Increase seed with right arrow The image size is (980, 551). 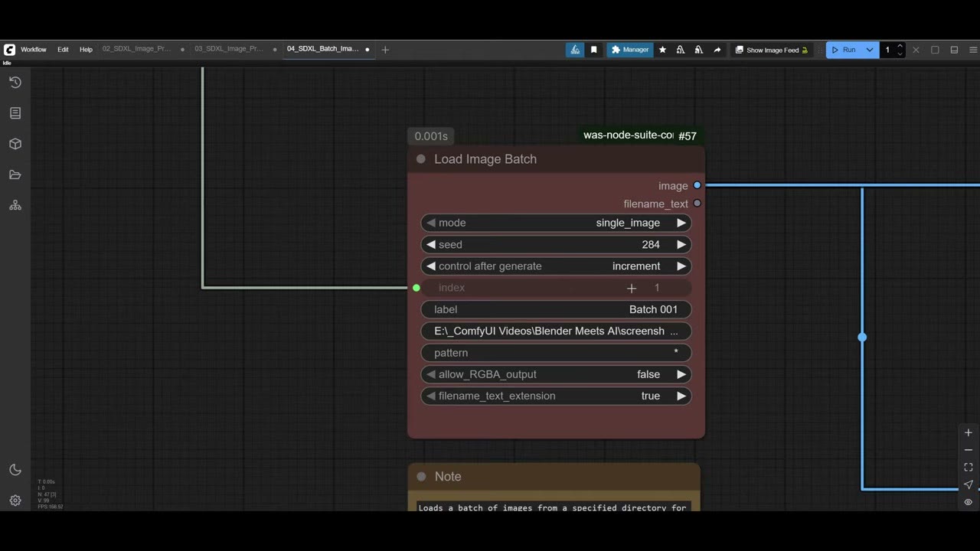681,244
